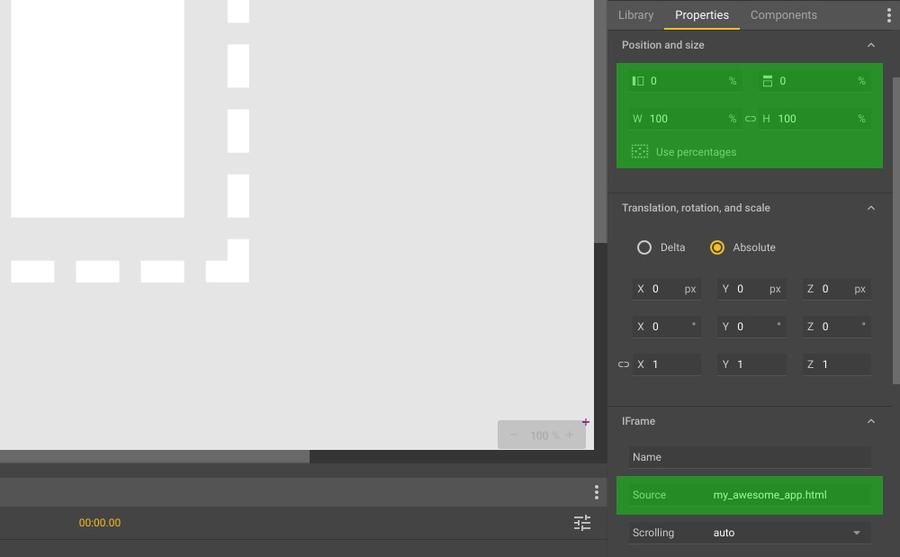The width and height of the screenshot is (900, 557).
Task: Click the left position icon
Action: point(638,81)
